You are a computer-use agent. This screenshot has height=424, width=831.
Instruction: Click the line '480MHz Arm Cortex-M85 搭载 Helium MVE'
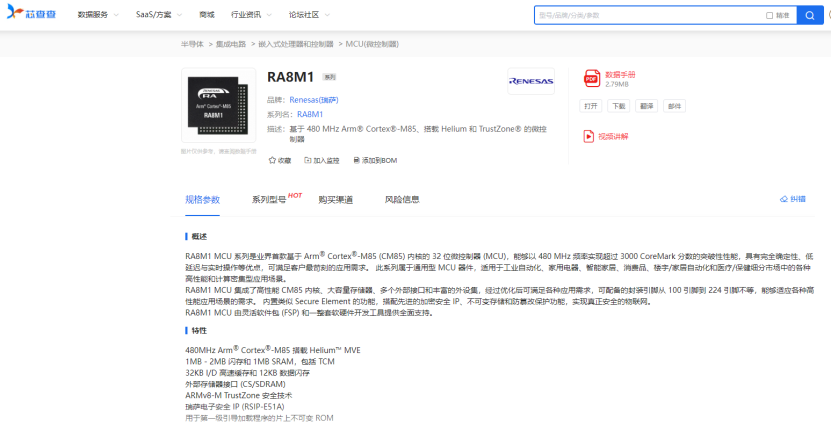pyautogui.click(x=273, y=350)
